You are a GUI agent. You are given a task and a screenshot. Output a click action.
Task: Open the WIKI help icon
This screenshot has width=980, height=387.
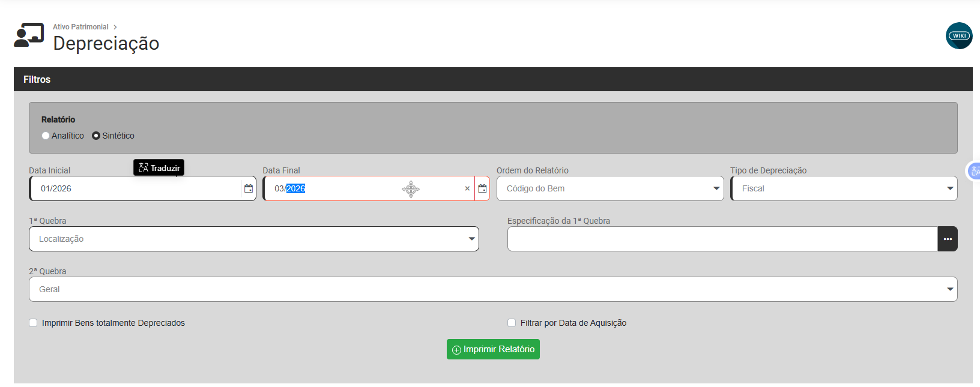coord(959,36)
